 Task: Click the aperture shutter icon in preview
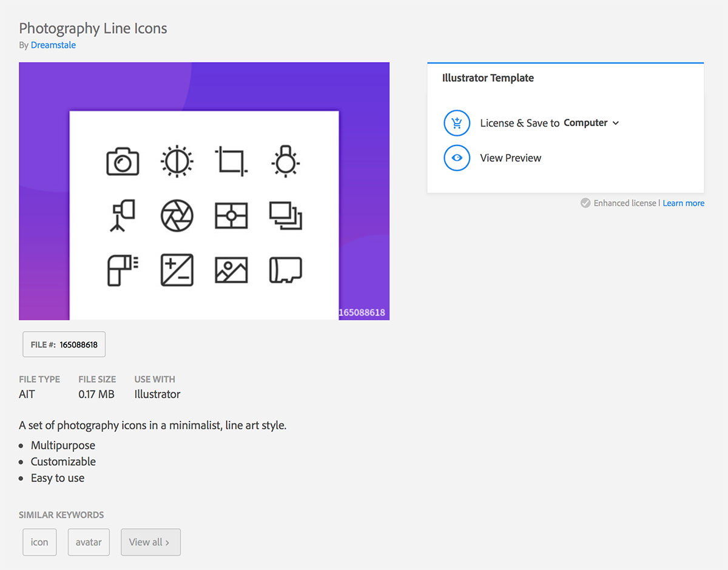click(x=177, y=215)
